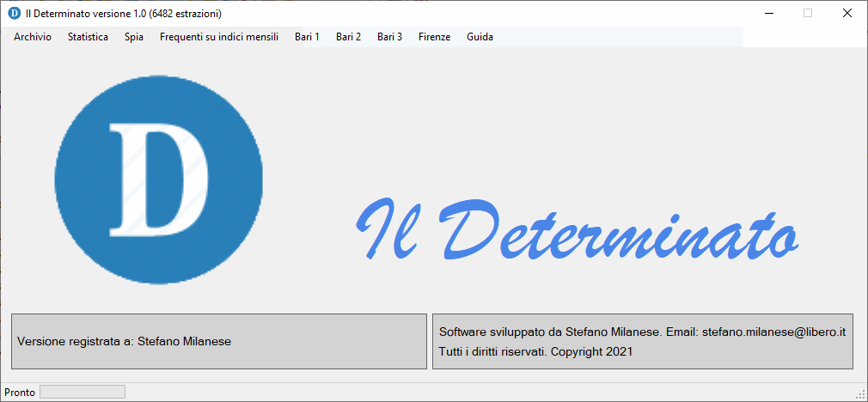Click the small D app icon in title bar
Image resolution: width=868 pixels, height=402 pixels.
click(x=14, y=13)
